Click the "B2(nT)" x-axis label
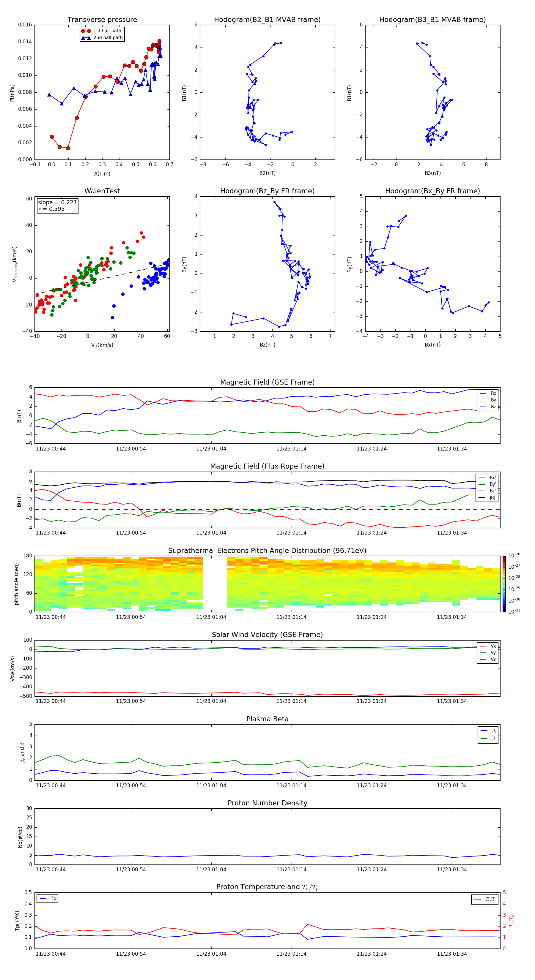The image size is (535, 980). pos(267,173)
